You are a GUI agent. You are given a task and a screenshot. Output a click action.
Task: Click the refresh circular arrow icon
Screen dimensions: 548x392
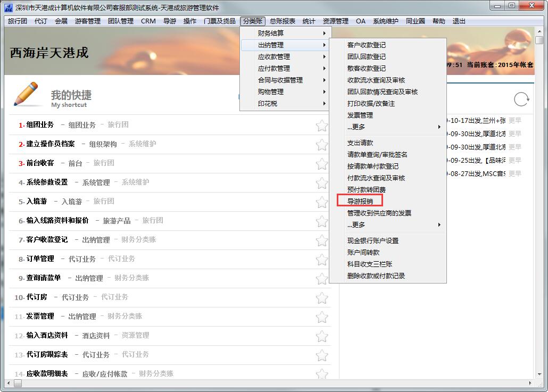[x=521, y=99]
